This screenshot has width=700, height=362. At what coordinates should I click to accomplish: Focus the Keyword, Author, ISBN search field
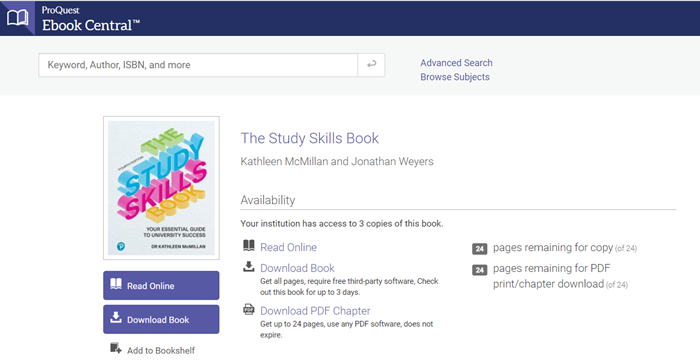(198, 65)
